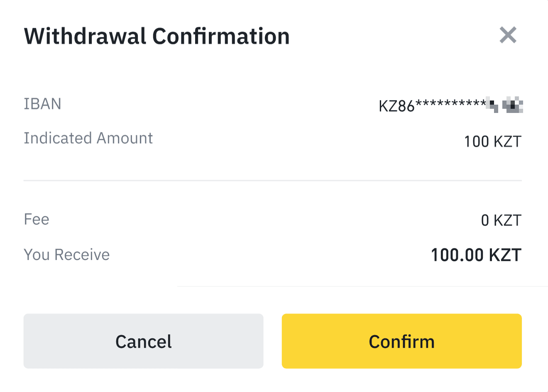
Task: Click the You Receive label
Action: point(66,255)
